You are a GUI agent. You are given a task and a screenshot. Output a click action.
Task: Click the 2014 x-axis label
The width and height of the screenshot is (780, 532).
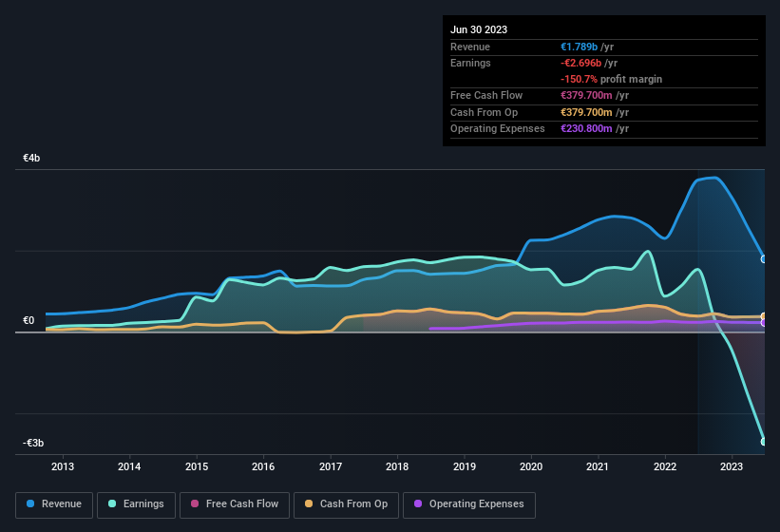coord(129,466)
